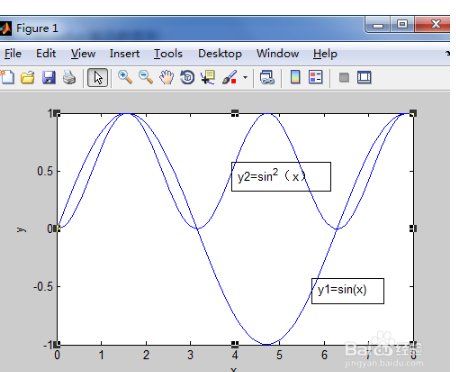Image resolution: width=456 pixels, height=372 pixels.
Task: Insert a colorbar with the toolbar icon
Action: pos(295,77)
